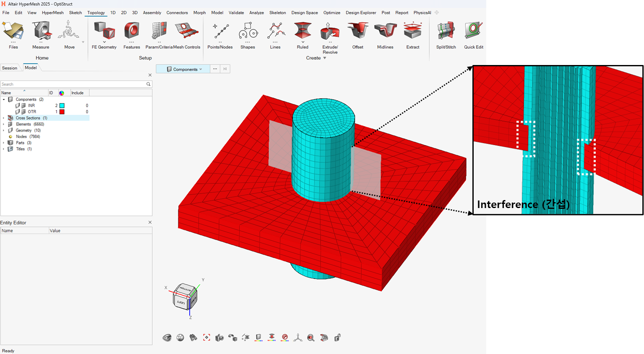This screenshot has height=354, width=644.
Task: Open the Edit menu
Action: [x=18, y=13]
